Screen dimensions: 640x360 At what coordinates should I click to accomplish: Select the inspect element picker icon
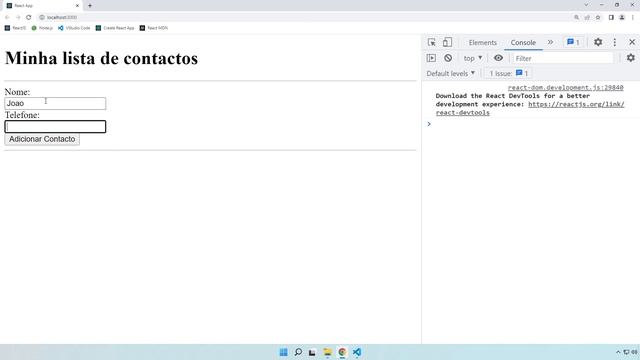pos(431,42)
